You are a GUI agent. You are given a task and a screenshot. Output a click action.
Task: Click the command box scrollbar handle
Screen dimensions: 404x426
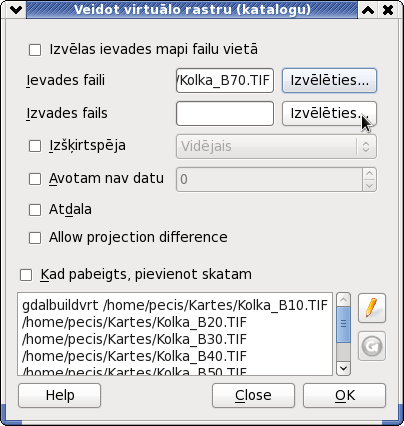click(x=343, y=324)
